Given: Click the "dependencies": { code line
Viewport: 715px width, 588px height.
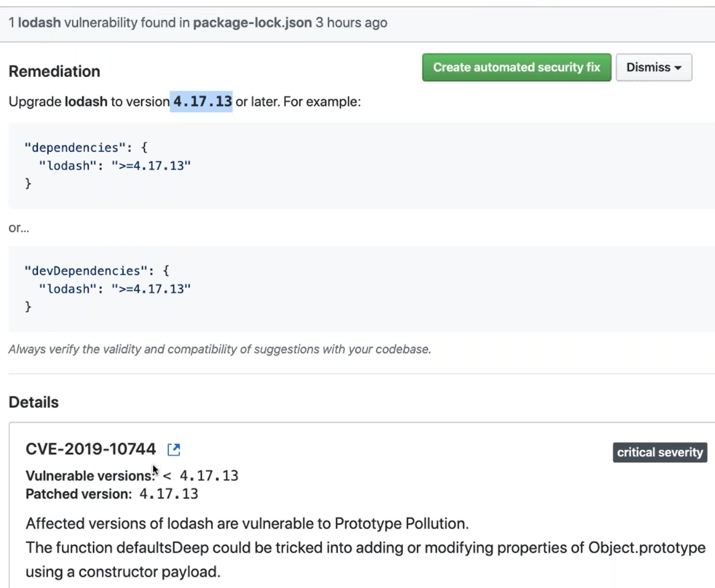Looking at the screenshot, I should [86, 148].
